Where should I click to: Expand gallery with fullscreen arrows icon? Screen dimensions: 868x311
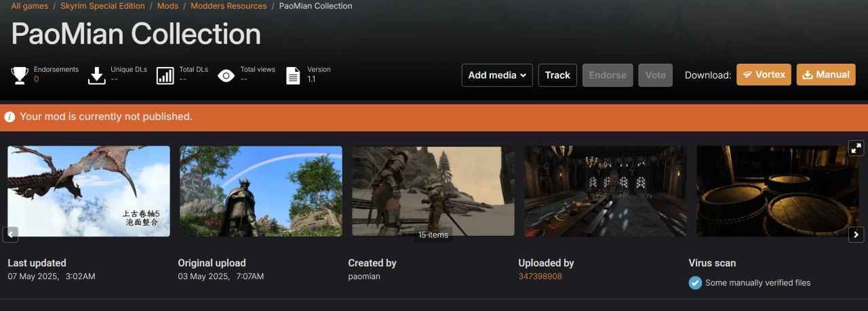pyautogui.click(x=856, y=148)
